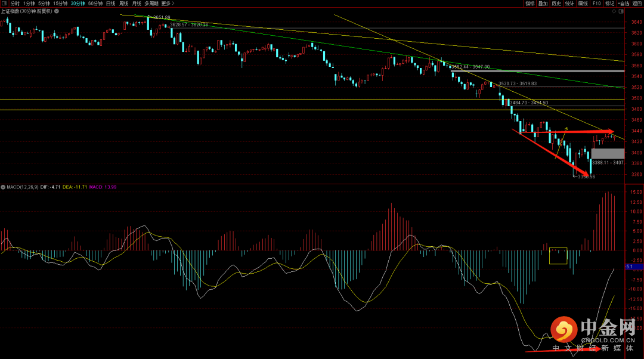Switch to the 分时 intraday tab
This screenshot has width=644, height=359.
(x=15, y=4)
